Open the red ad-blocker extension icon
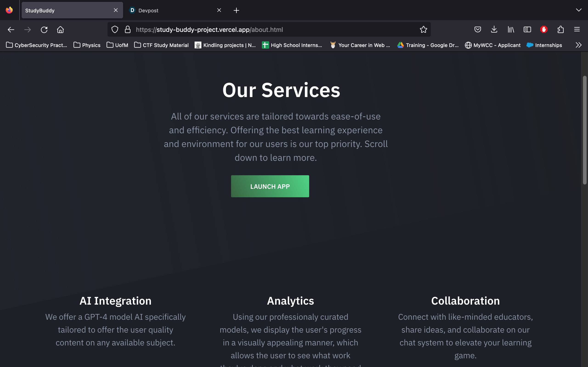The height and width of the screenshot is (367, 588). pyautogui.click(x=544, y=30)
